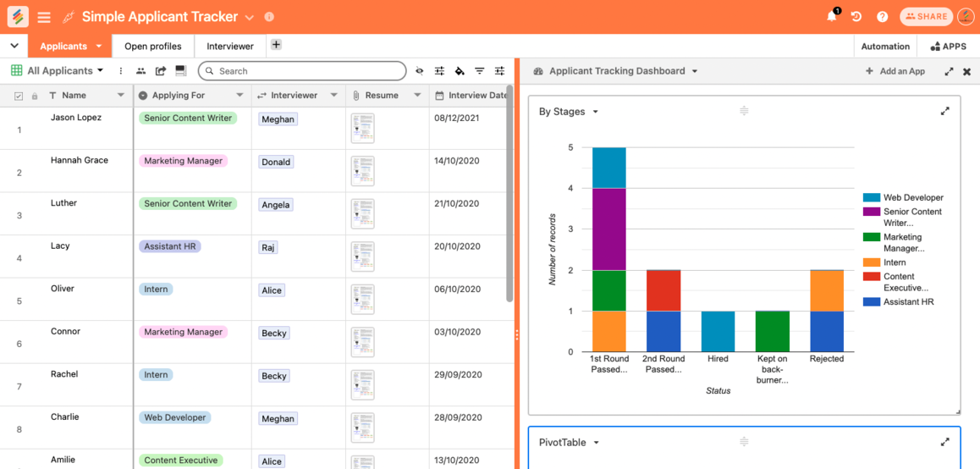Add a new table with plus icon
The width and height of the screenshot is (980, 469).
(276, 45)
